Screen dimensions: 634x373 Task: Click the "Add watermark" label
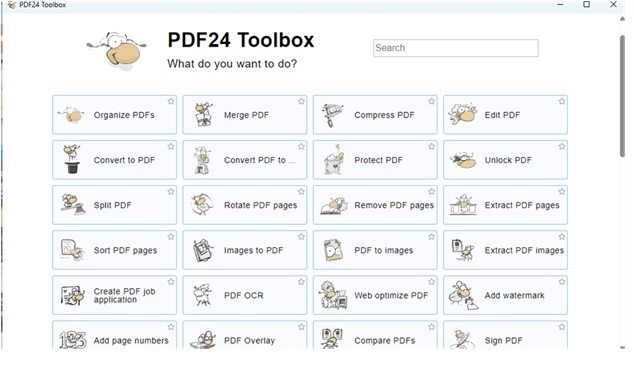tap(514, 296)
